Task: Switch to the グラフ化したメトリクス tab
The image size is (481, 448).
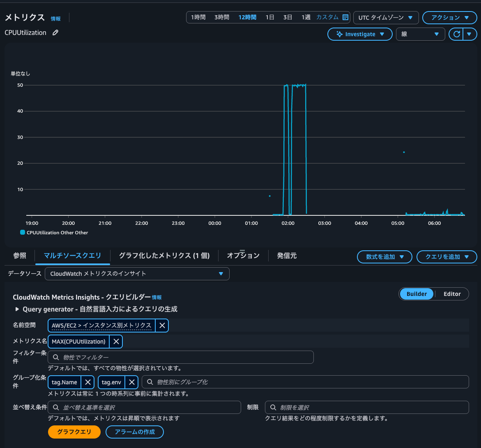Action: coord(164,256)
